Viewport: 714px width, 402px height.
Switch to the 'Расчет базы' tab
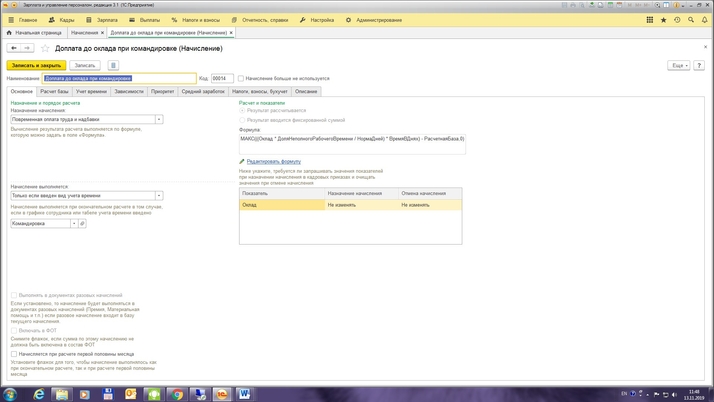[54, 91]
